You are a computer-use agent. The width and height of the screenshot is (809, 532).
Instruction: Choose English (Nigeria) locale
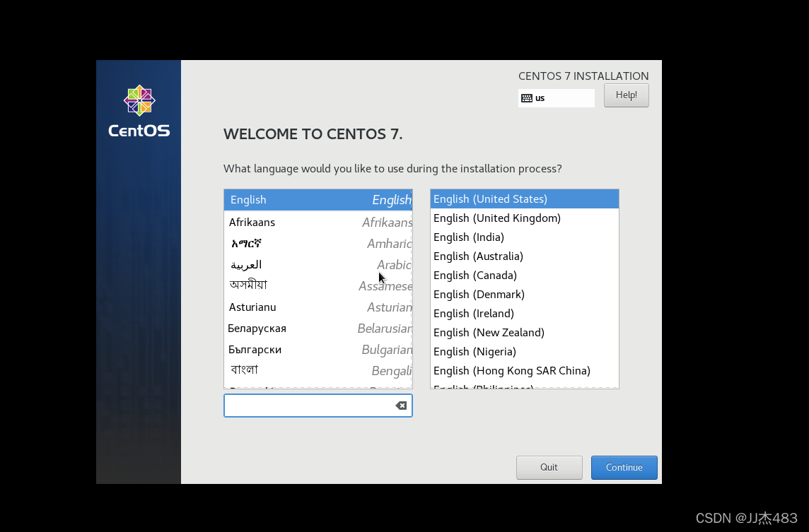tap(524, 352)
